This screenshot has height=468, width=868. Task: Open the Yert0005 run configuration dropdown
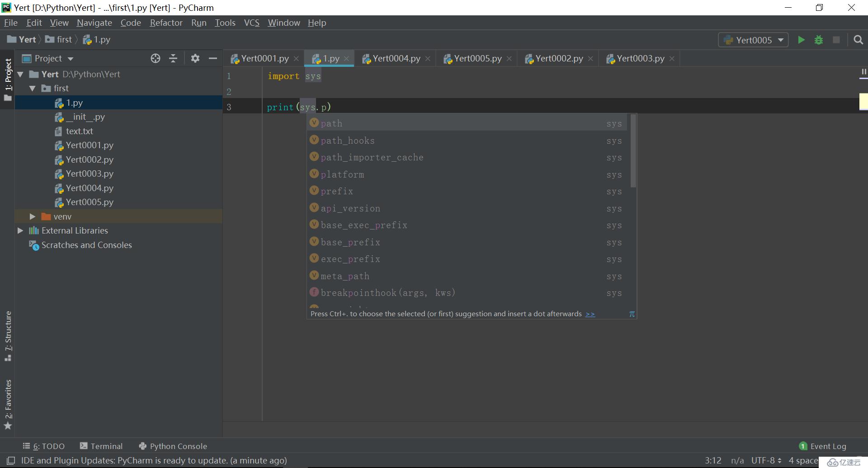(x=753, y=40)
